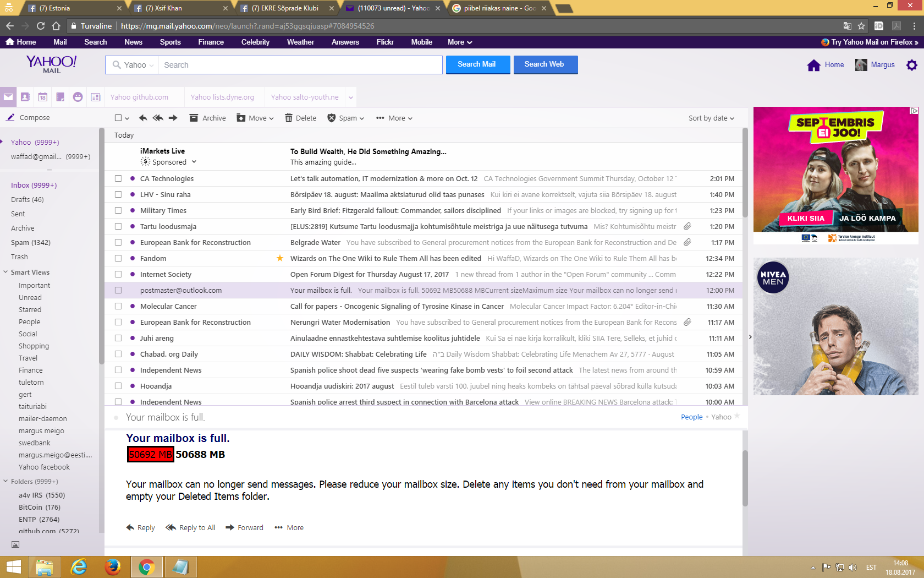This screenshot has width=924, height=578.
Task: Open the Notepad icon in the Yahoo toolbar
Action: coord(61,97)
